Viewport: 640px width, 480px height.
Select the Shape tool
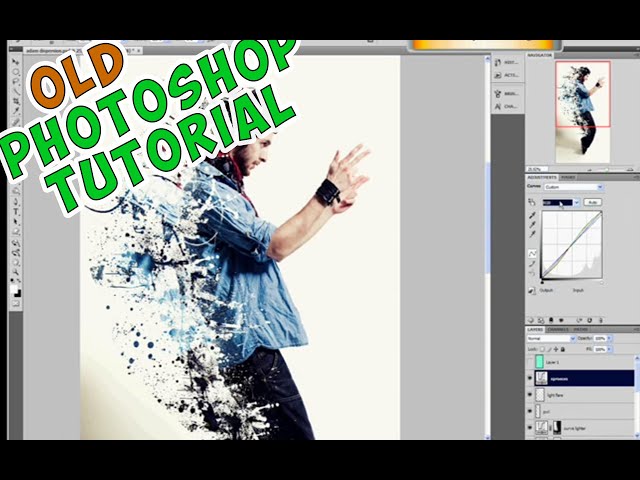click(16, 232)
